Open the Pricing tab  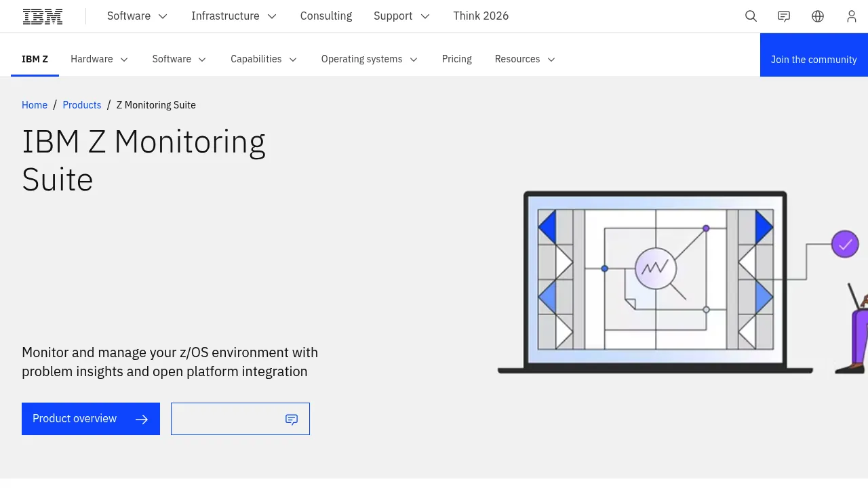[x=456, y=59]
